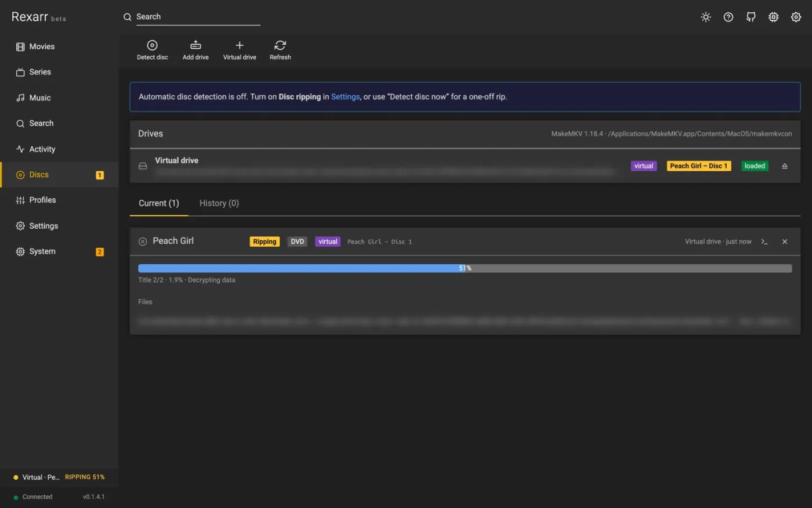
Task: Click the green loaded status tag
Action: point(755,166)
